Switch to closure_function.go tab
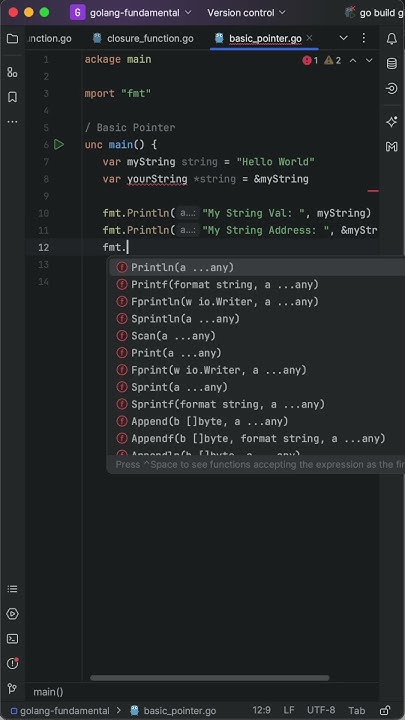This screenshot has height=720, width=405. coord(143,39)
